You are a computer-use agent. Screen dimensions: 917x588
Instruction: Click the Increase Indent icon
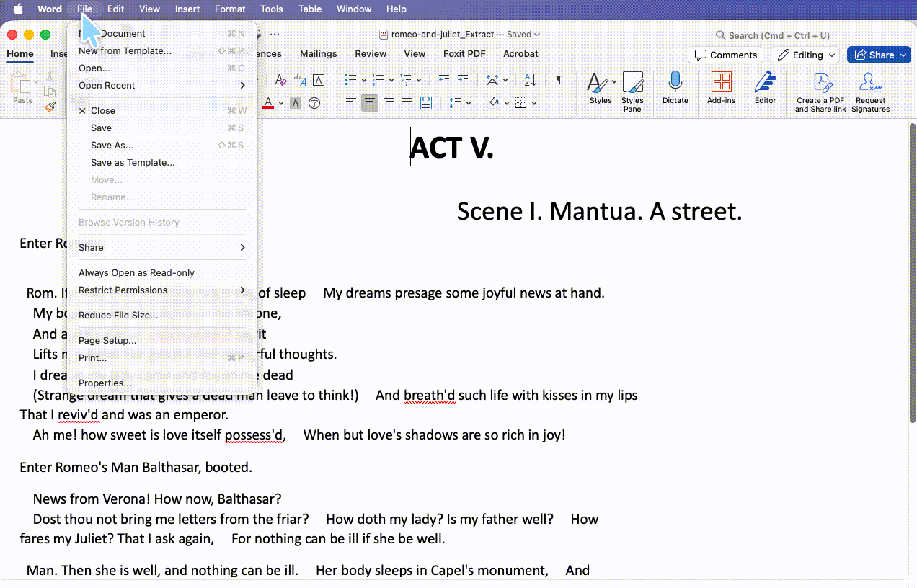(463, 80)
